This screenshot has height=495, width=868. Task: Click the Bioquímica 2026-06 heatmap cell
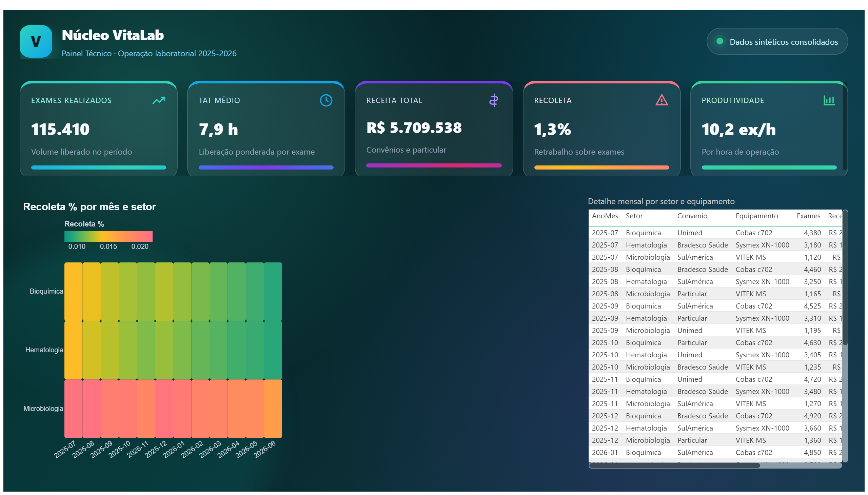click(x=273, y=292)
